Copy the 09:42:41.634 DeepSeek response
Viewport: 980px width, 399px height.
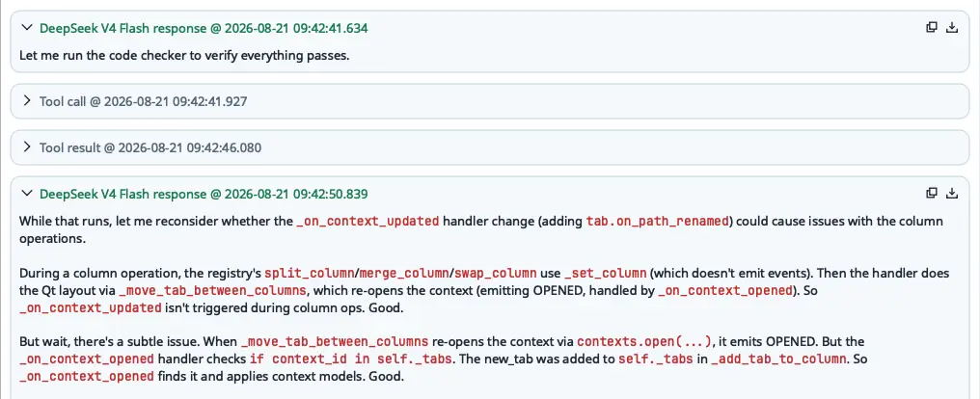[x=931, y=27]
